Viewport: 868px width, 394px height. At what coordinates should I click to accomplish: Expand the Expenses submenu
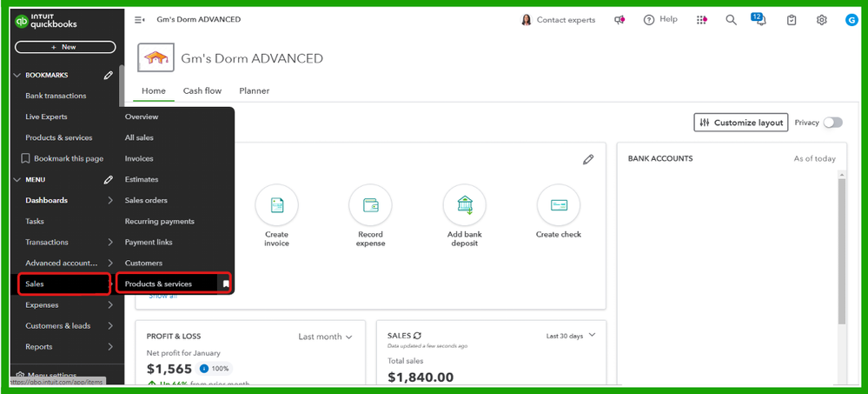pos(110,304)
